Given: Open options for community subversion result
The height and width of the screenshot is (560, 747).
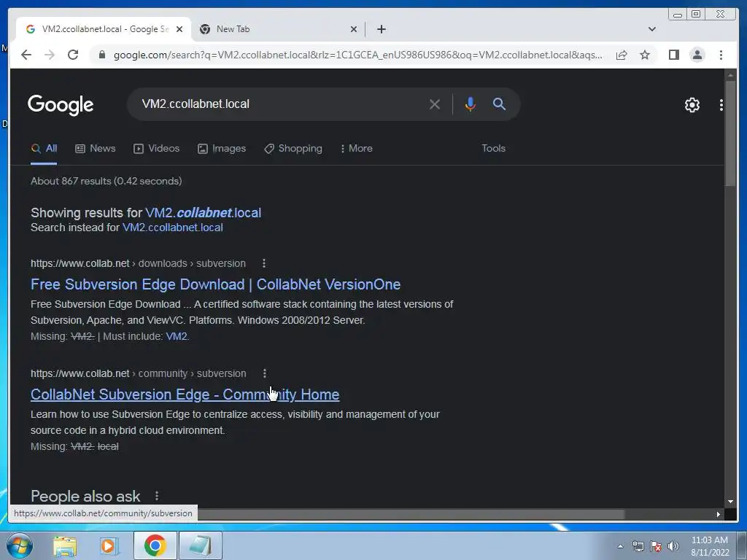Looking at the screenshot, I should 264,373.
